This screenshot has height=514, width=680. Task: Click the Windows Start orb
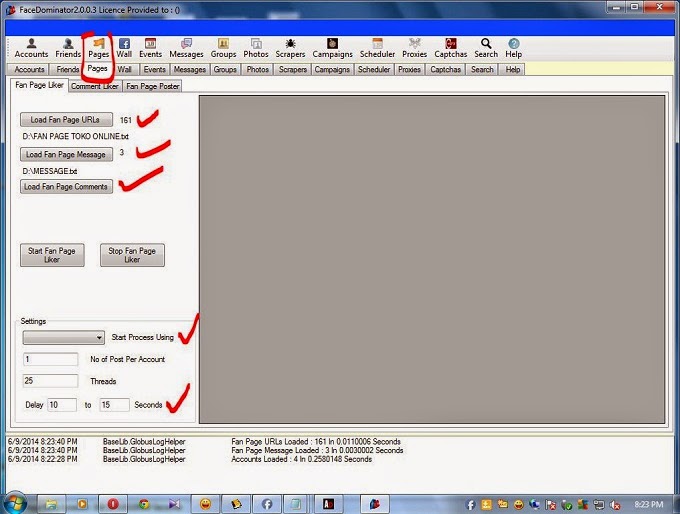pyautogui.click(x=14, y=504)
